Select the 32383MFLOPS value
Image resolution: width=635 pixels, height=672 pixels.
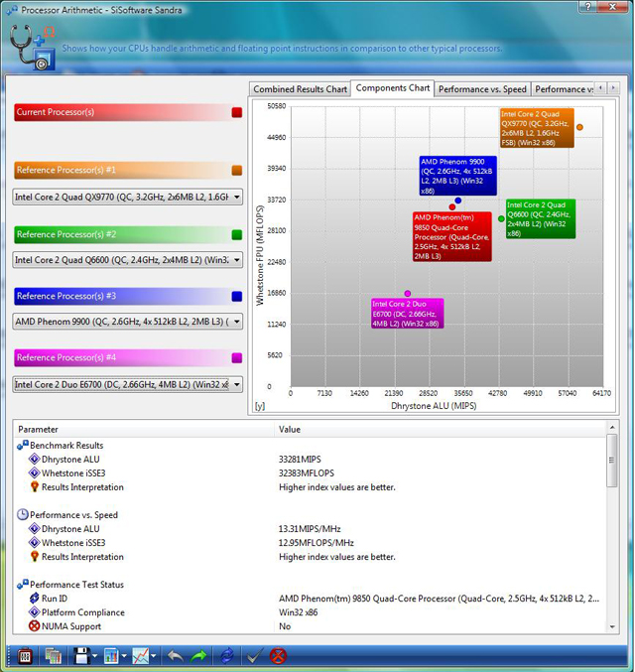tap(307, 473)
